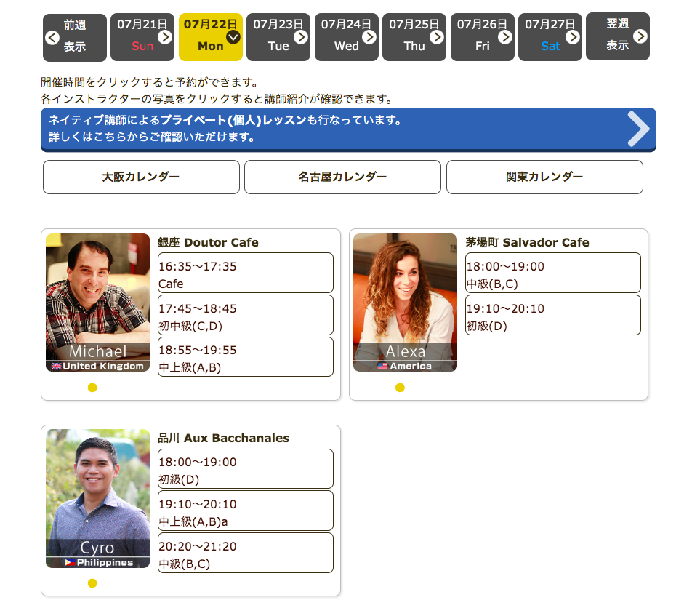The height and width of the screenshot is (608, 700).
Task: Expand the 07月24日 Wed arrow
Action: click(x=369, y=37)
